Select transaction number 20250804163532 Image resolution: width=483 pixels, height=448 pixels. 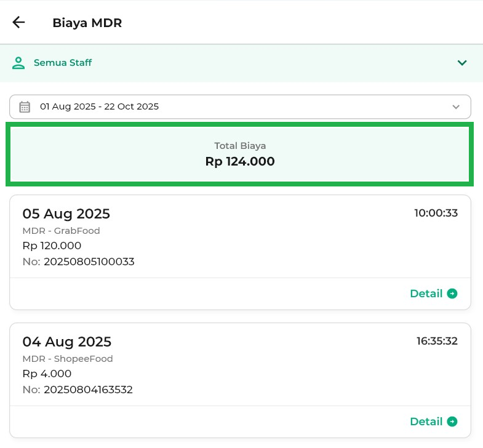tap(88, 390)
